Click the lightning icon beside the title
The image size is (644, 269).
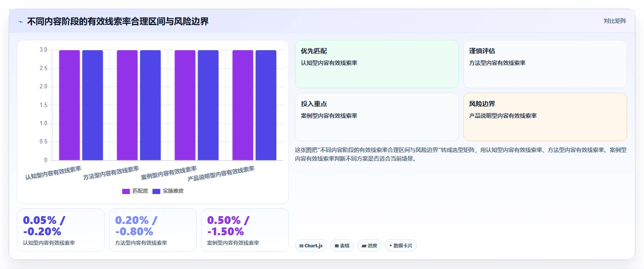[20, 21]
